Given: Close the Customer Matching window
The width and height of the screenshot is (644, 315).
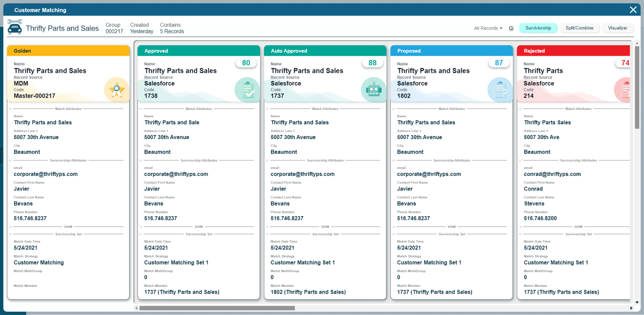Looking at the screenshot, I should 633,9.
